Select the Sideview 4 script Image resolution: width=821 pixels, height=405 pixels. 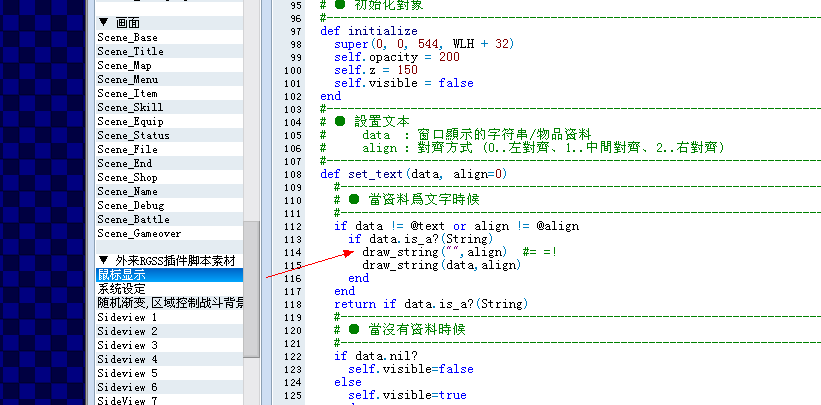(x=170, y=359)
